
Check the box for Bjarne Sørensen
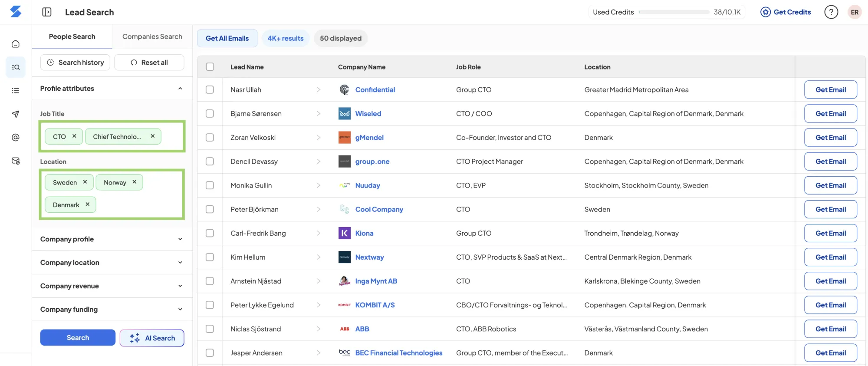click(210, 114)
